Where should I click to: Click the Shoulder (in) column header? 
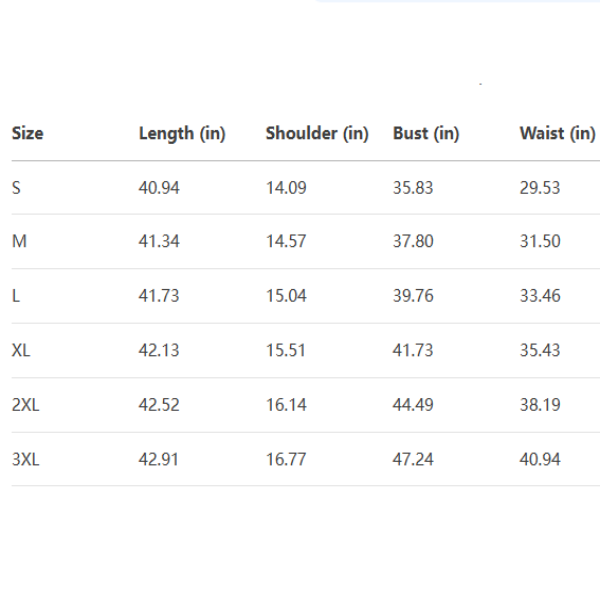click(x=317, y=133)
